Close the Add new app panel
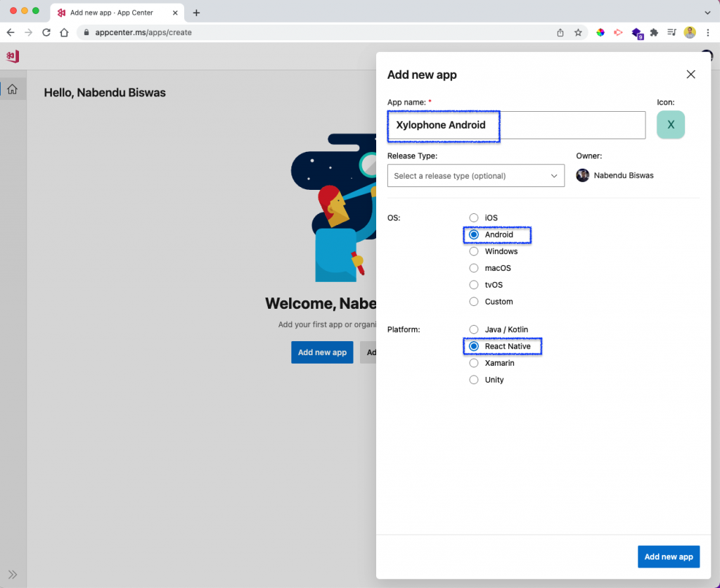This screenshot has width=720, height=588. click(690, 75)
